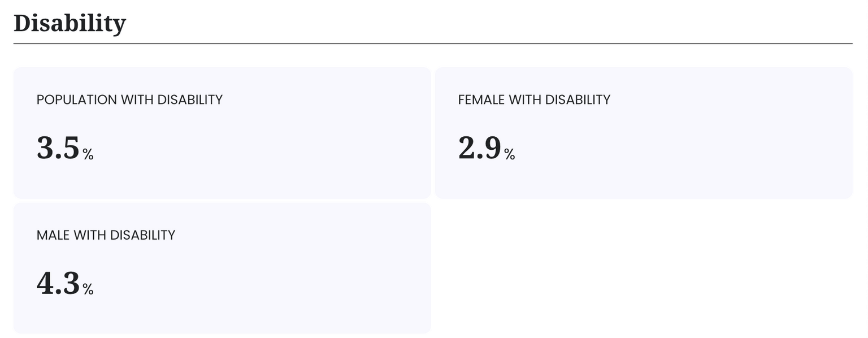Click the word POPULATION in first card

pyautogui.click(x=77, y=99)
